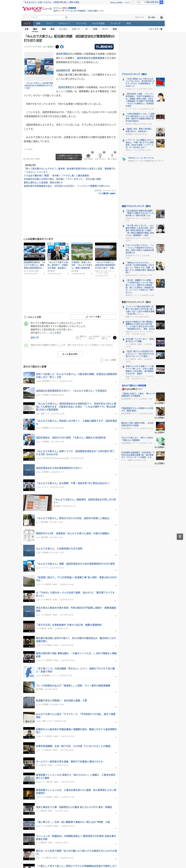This screenshot has height=868, width=186.
Task: Report the article via 記事に関する報告
Action: click(x=31, y=159)
